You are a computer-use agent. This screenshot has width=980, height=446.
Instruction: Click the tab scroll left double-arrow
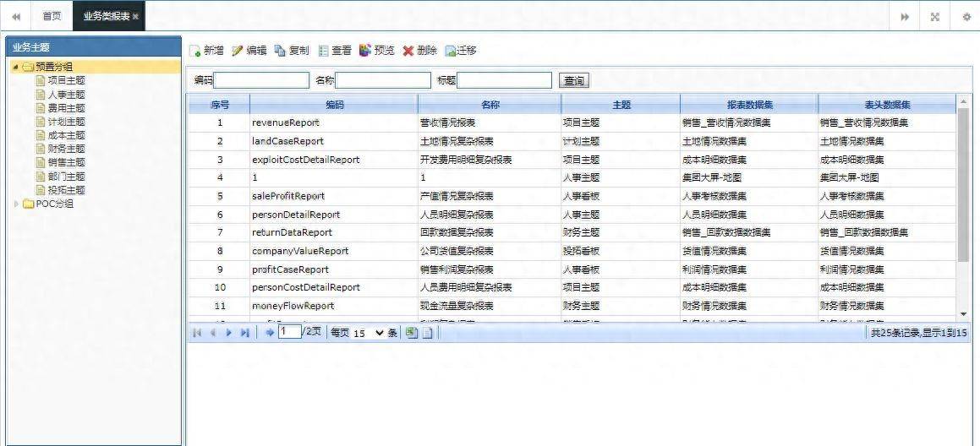[x=15, y=17]
